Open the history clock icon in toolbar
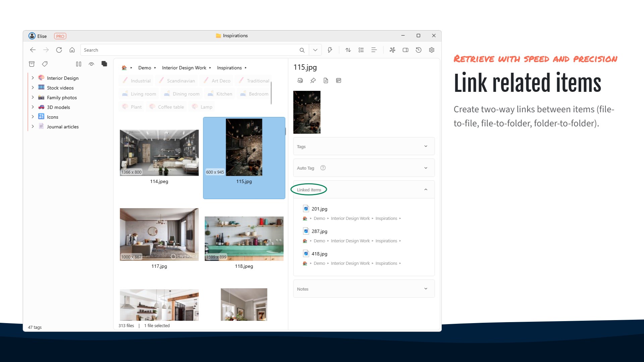Viewport: 644px width, 362px height. (419, 50)
